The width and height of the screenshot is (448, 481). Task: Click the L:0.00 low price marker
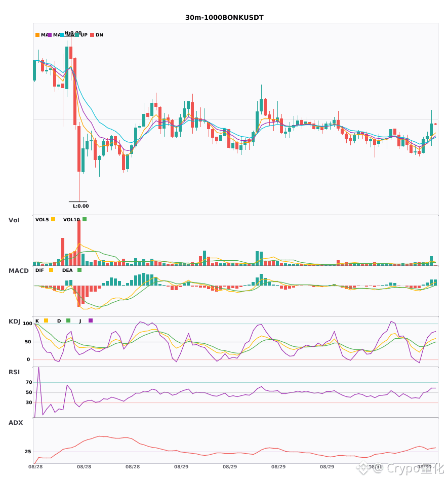pyautogui.click(x=80, y=206)
